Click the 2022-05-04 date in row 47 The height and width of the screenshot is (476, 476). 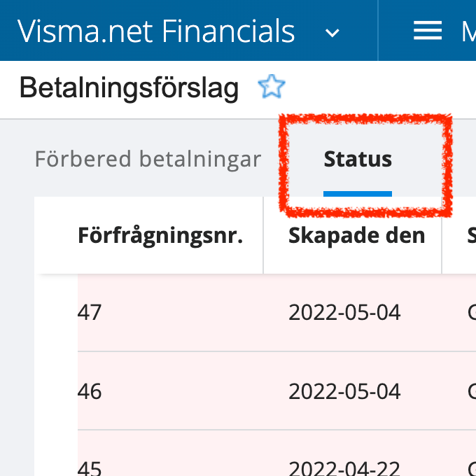tap(344, 312)
